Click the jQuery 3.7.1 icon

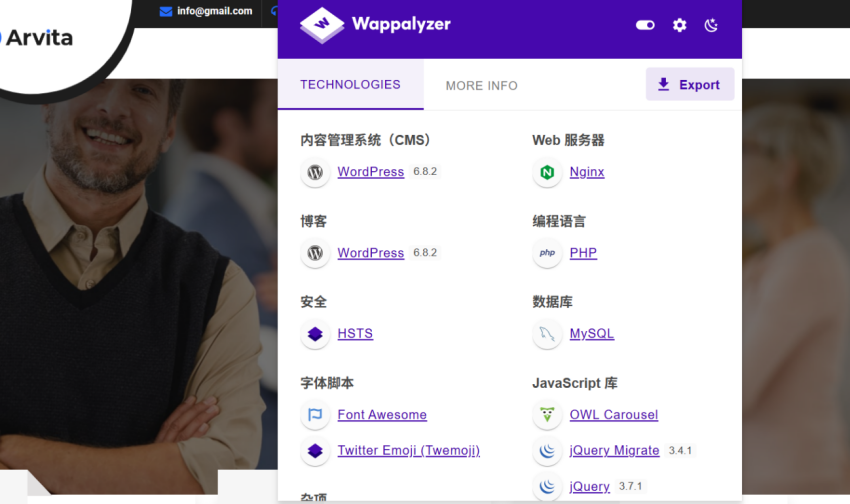pos(547,487)
